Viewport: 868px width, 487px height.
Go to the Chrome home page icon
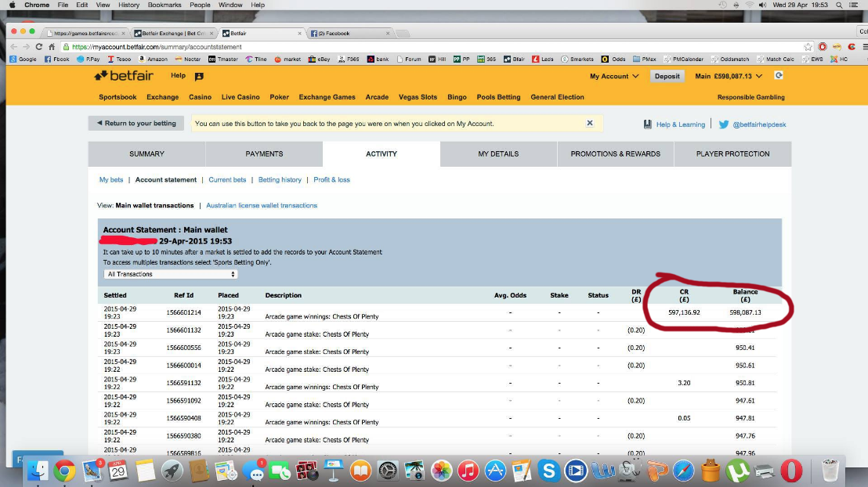click(52, 47)
